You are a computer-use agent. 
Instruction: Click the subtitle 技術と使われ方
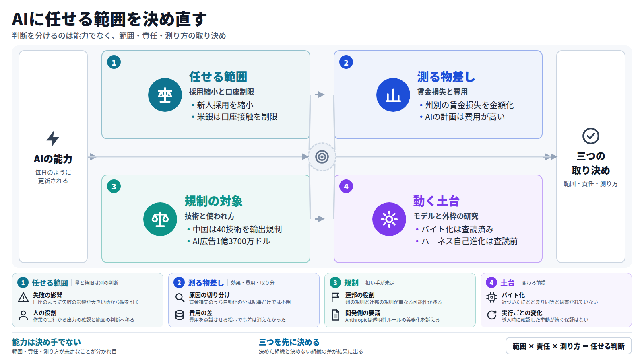click(x=209, y=216)
